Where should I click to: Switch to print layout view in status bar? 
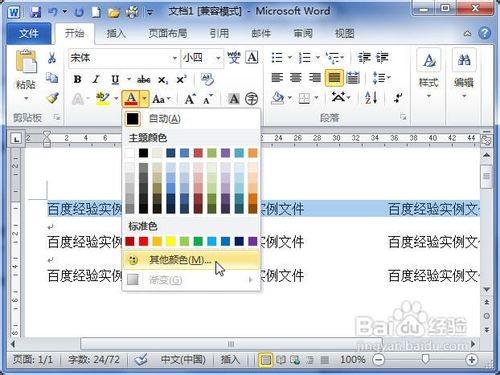(x=265, y=360)
